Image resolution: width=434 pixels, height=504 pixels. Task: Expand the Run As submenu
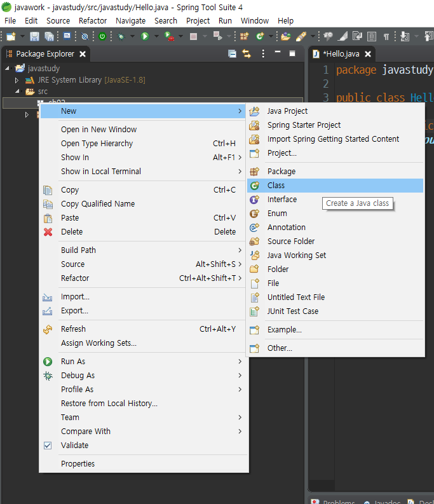click(x=144, y=361)
